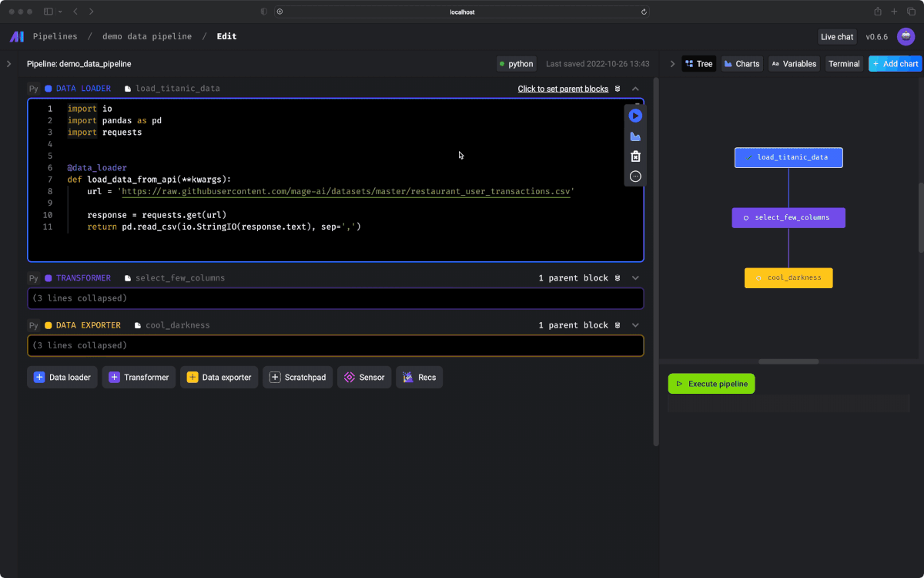This screenshot has width=924, height=578.
Task: Collapse the load_titanic_data block code
Action: click(x=635, y=89)
